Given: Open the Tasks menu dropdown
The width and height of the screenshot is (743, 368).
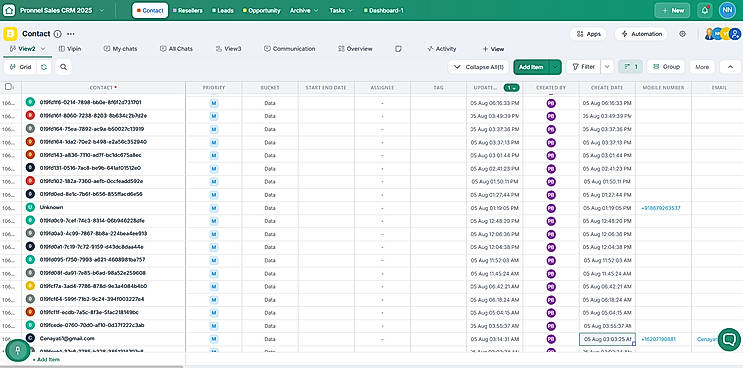Looking at the screenshot, I should tap(341, 10).
